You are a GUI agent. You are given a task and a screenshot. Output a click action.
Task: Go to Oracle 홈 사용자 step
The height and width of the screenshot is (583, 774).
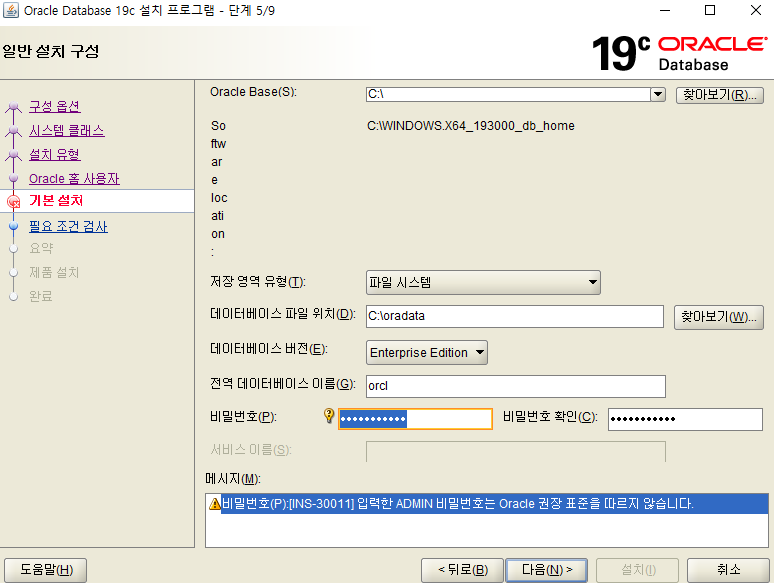click(74, 179)
